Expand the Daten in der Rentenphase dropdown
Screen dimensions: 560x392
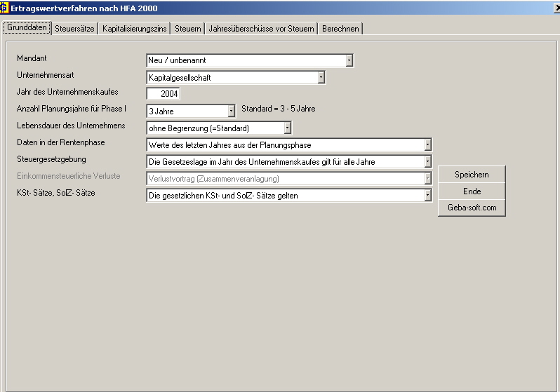pyautogui.click(x=427, y=144)
